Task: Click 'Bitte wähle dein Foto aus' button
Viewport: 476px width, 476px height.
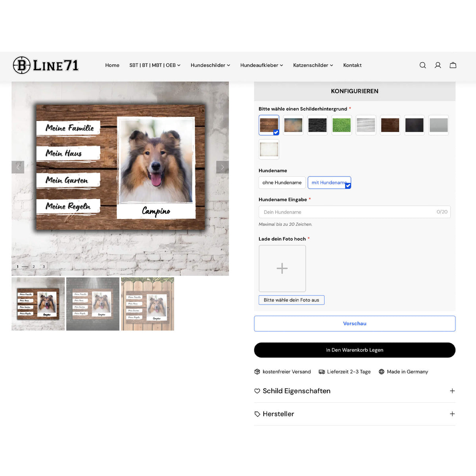Action: 292,300
